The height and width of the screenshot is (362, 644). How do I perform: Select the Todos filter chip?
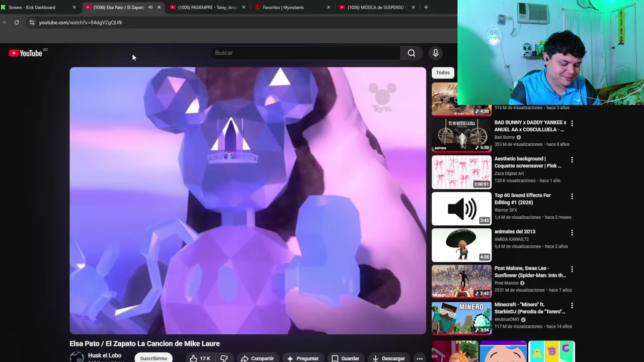coord(443,72)
